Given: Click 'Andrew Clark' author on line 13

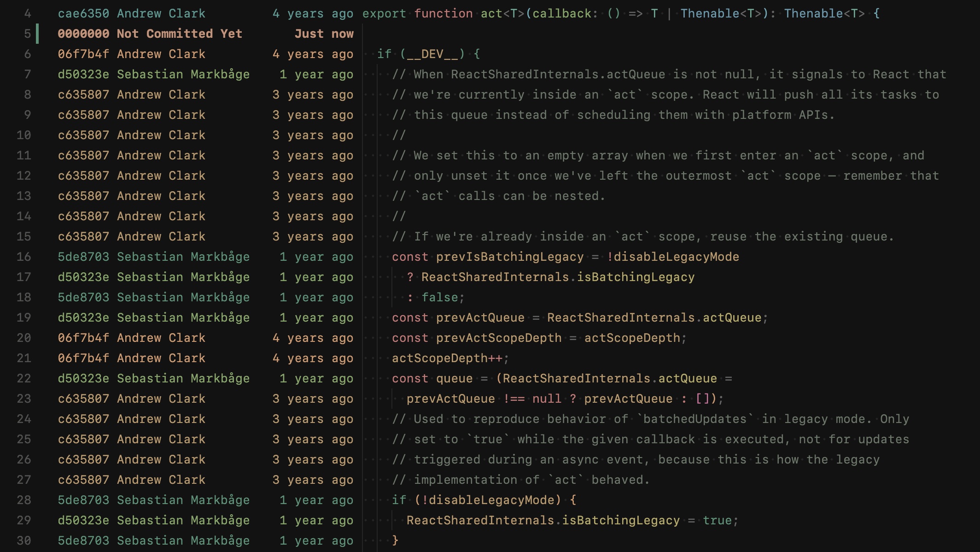Looking at the screenshot, I should point(161,196).
